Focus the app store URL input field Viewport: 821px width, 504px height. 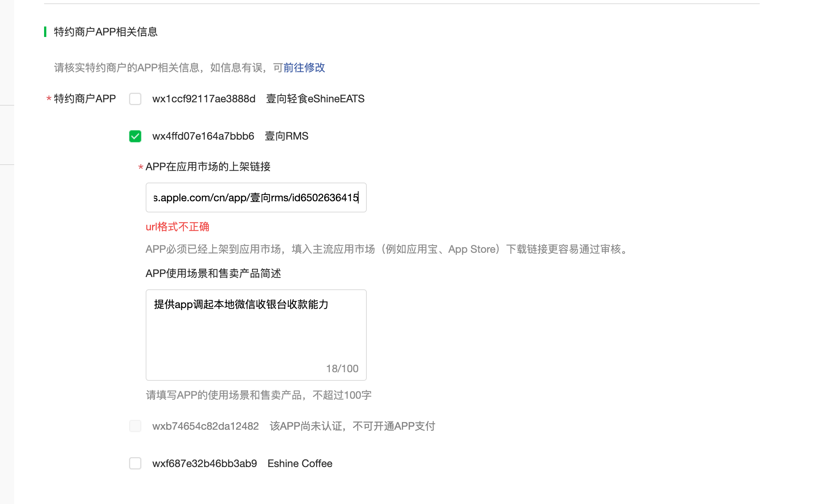coord(256,197)
